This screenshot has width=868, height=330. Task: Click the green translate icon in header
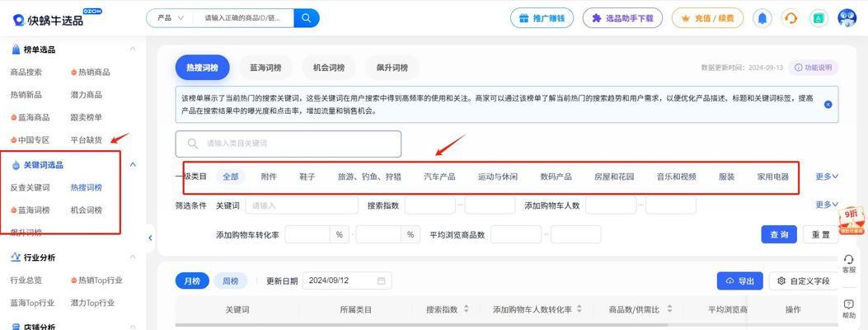pyautogui.click(x=819, y=18)
